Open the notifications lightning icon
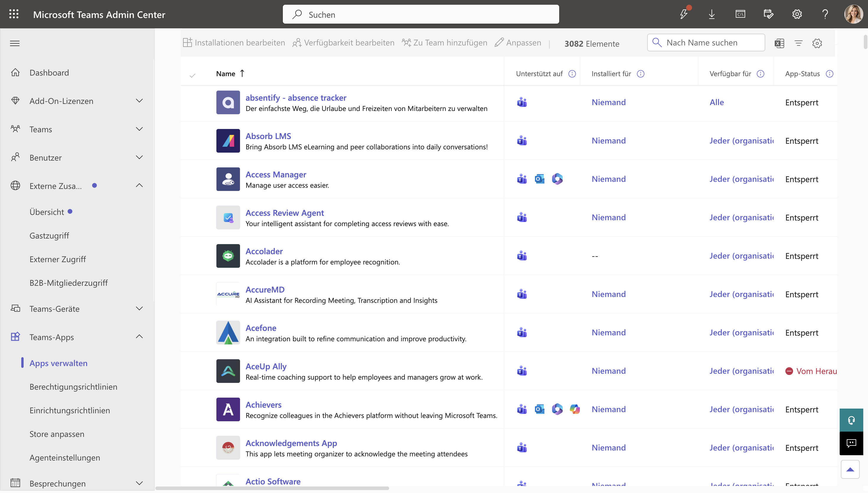 tap(684, 14)
